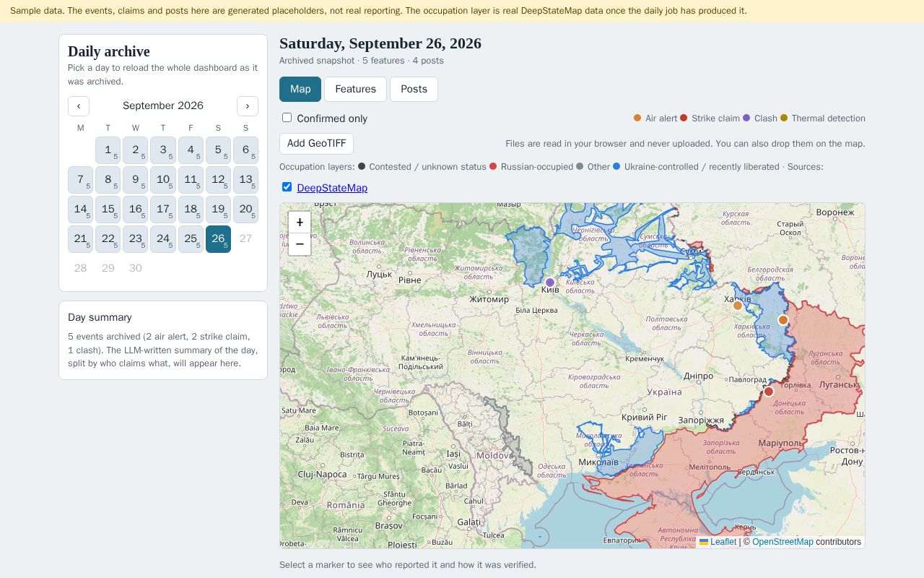
Task: Click the 'Daily archive' heading
Action: pyautogui.click(x=109, y=51)
